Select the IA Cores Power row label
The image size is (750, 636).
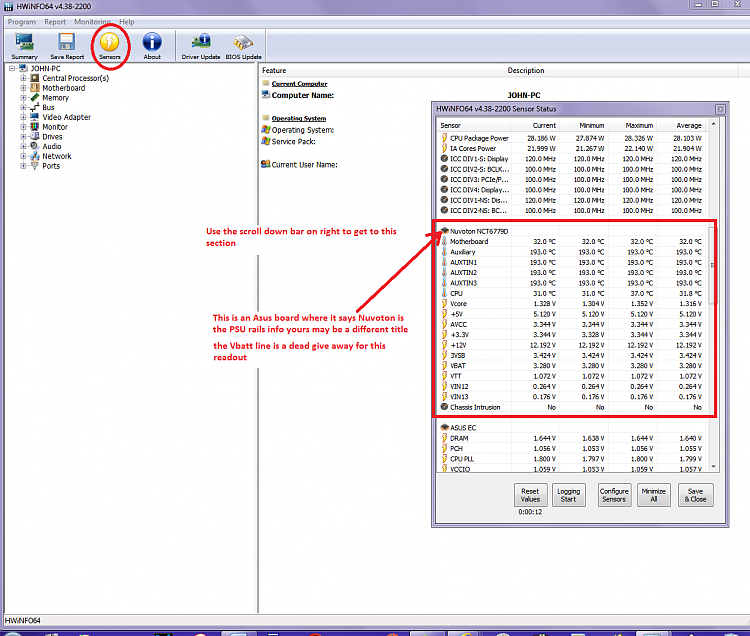pos(473,148)
